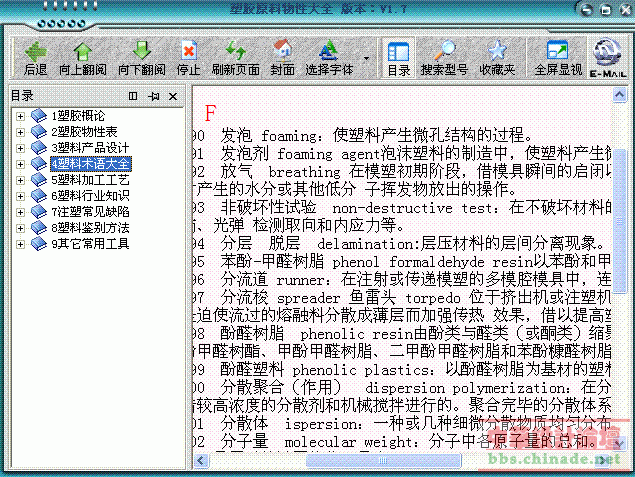The width and height of the screenshot is (635, 477).
Task: Select the 5塑料加工工艺 tree item
Action: pos(90,180)
